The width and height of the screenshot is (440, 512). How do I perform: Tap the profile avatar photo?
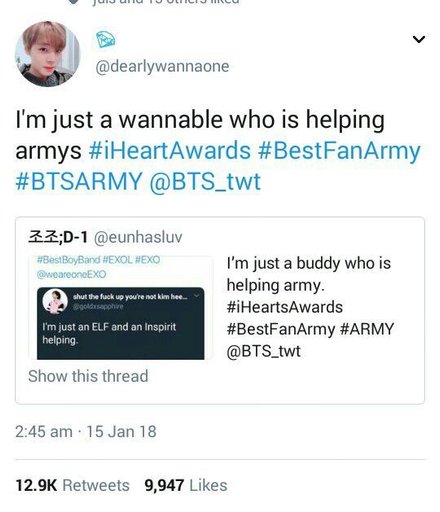coord(47,54)
